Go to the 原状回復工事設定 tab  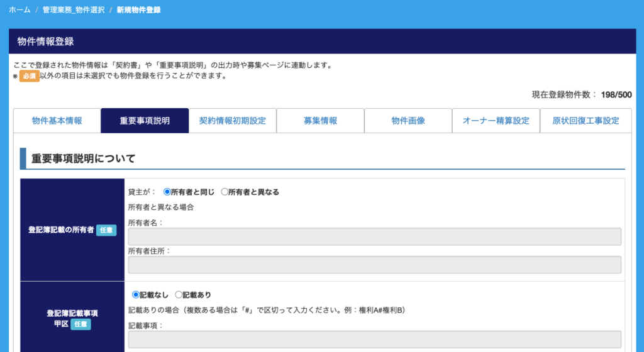click(586, 121)
